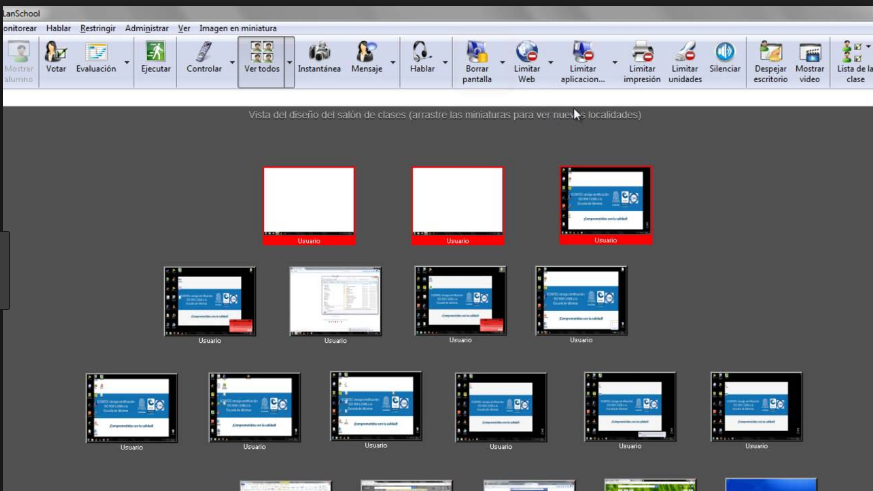Viewport: 873px width, 491px height.
Task: Toggle the Ver todos view button
Action: [262, 60]
